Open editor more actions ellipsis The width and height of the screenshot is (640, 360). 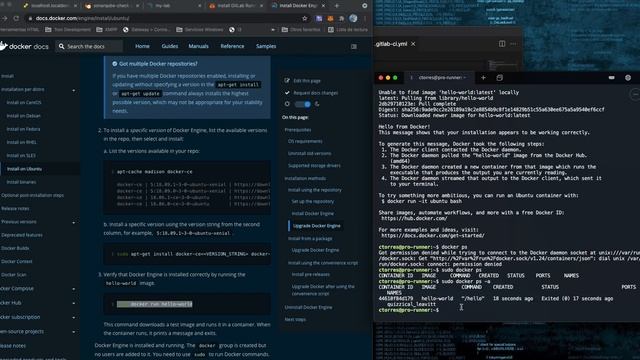point(513,44)
